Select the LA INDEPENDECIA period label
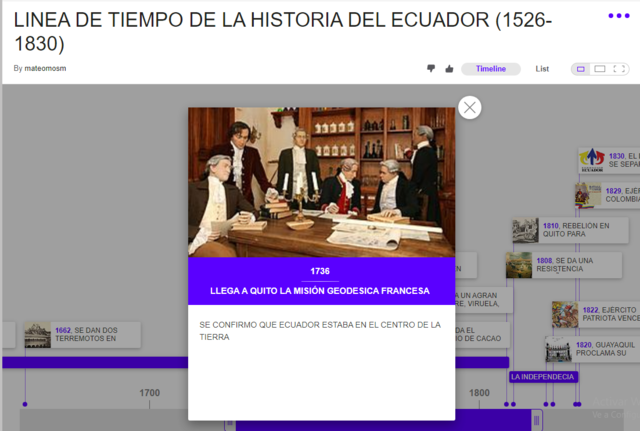 click(543, 377)
